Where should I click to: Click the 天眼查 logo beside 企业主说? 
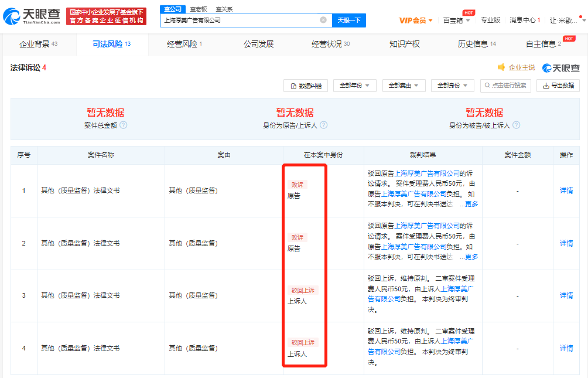pyautogui.click(x=561, y=68)
